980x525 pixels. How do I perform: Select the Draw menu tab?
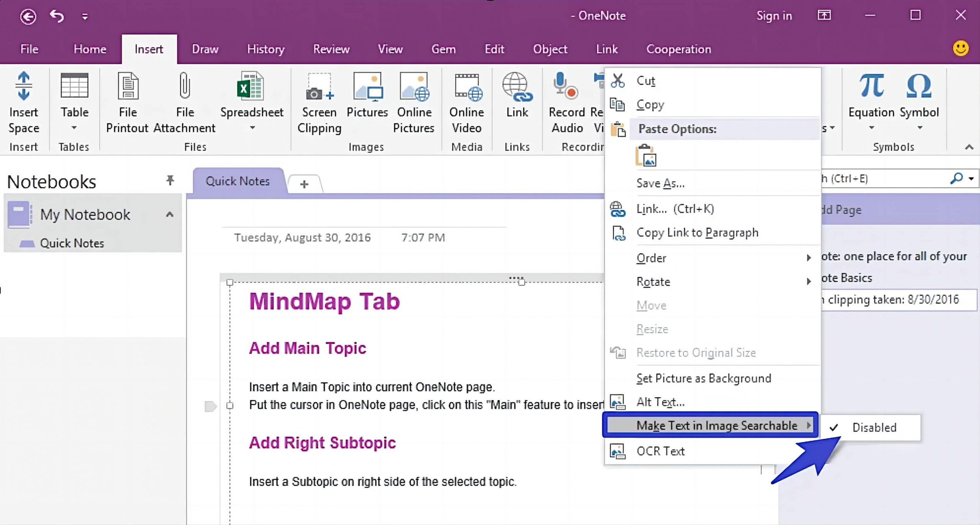click(x=205, y=49)
